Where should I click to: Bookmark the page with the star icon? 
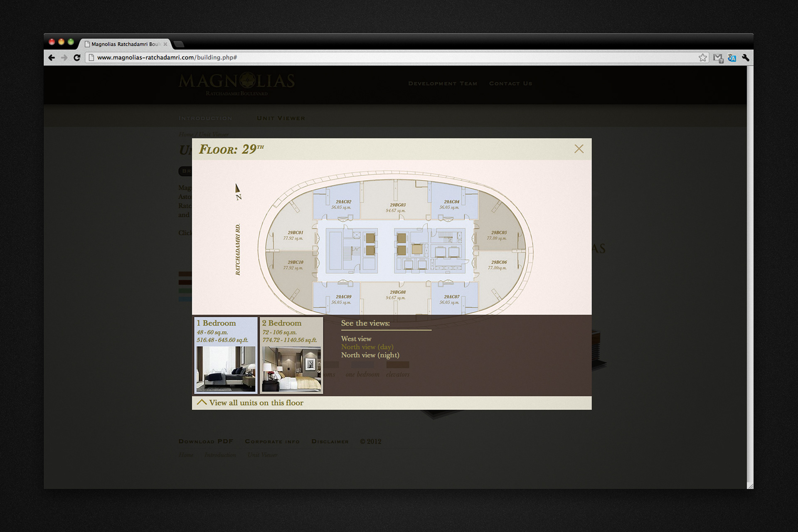[703, 58]
